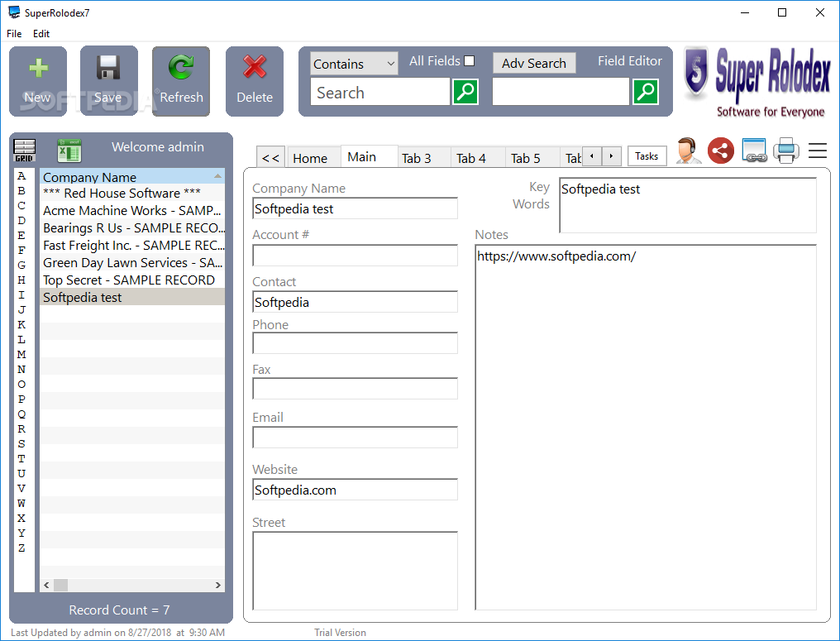Click the Contact input field
The image size is (840, 641).
(x=356, y=302)
